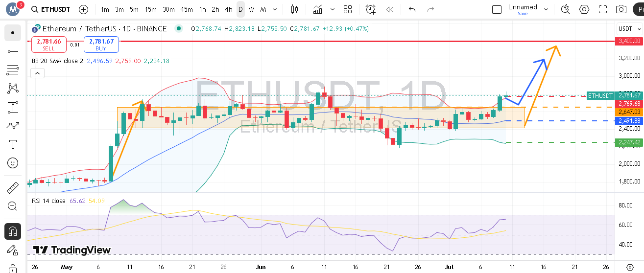Screen dimensions: 644x273
Task: Click the 2,647.03 orange price label
Action: [629, 112]
